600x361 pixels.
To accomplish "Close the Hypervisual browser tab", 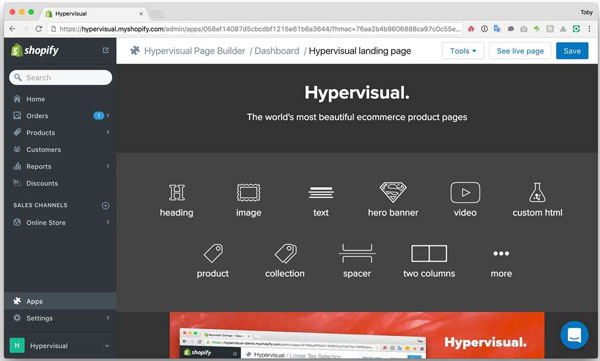I will point(141,13).
